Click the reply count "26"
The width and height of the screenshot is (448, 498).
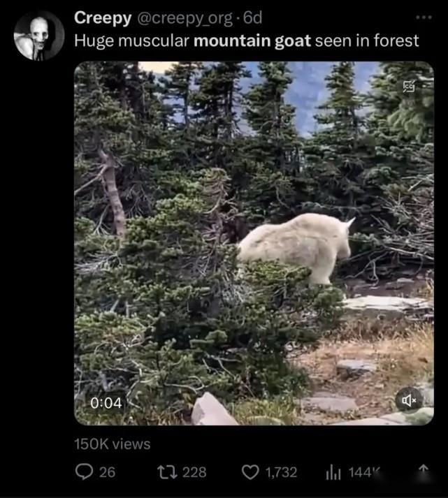coord(107,472)
